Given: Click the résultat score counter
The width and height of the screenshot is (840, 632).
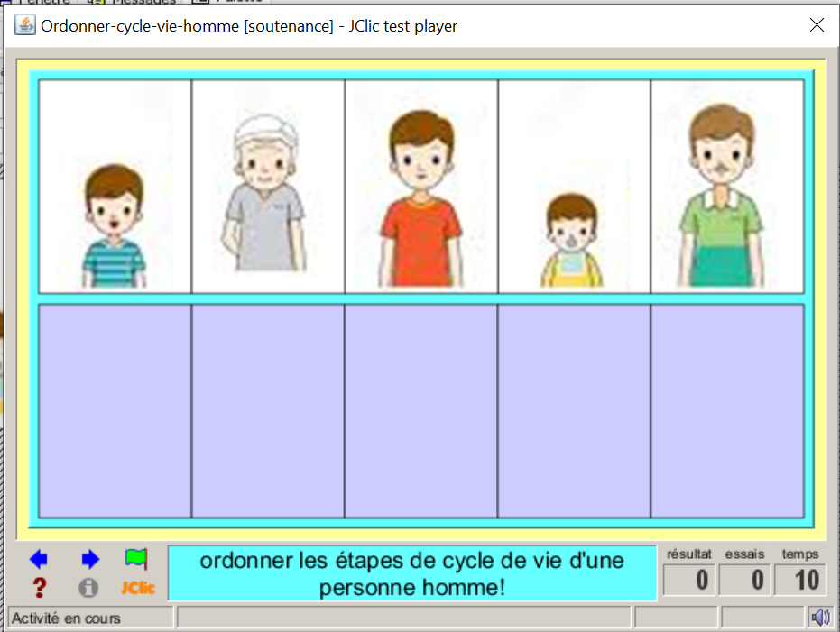Looking at the screenshot, I should coord(690,580).
